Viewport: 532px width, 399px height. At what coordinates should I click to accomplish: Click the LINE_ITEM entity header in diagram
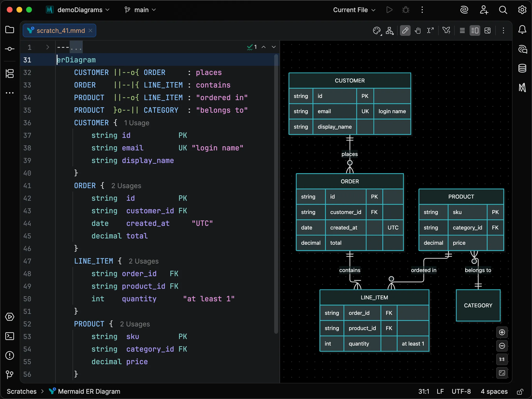[x=374, y=297]
